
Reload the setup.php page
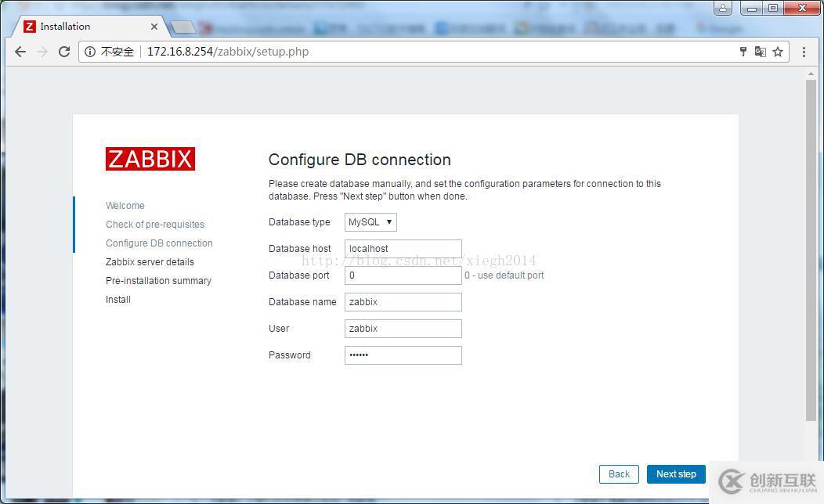click(x=64, y=52)
